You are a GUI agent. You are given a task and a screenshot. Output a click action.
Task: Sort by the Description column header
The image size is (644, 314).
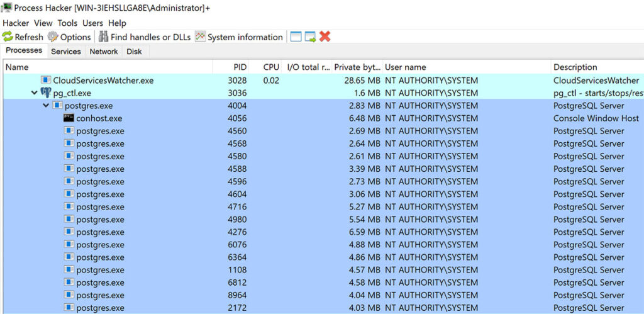pos(597,67)
